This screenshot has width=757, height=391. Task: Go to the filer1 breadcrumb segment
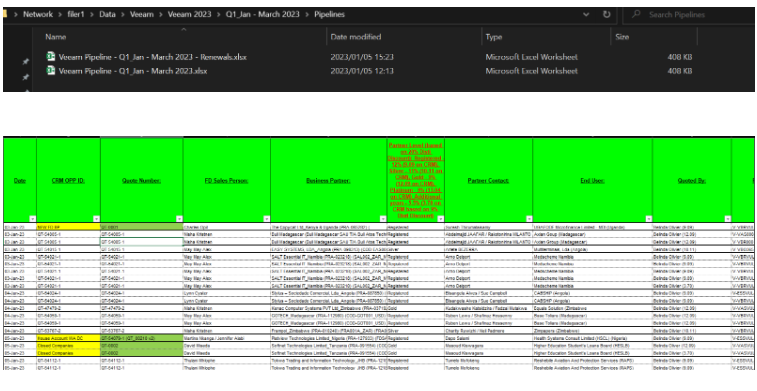75,14
